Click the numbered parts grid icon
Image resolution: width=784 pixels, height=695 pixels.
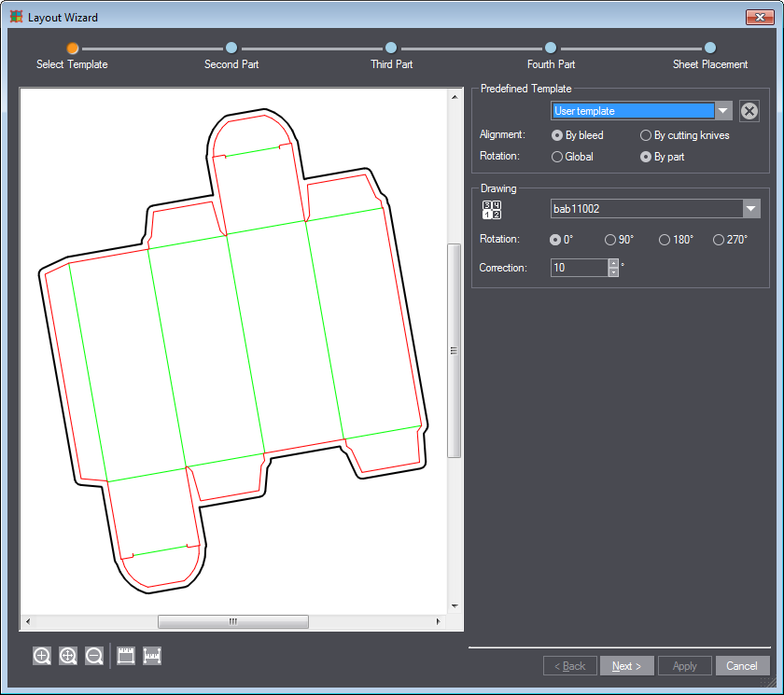491,210
